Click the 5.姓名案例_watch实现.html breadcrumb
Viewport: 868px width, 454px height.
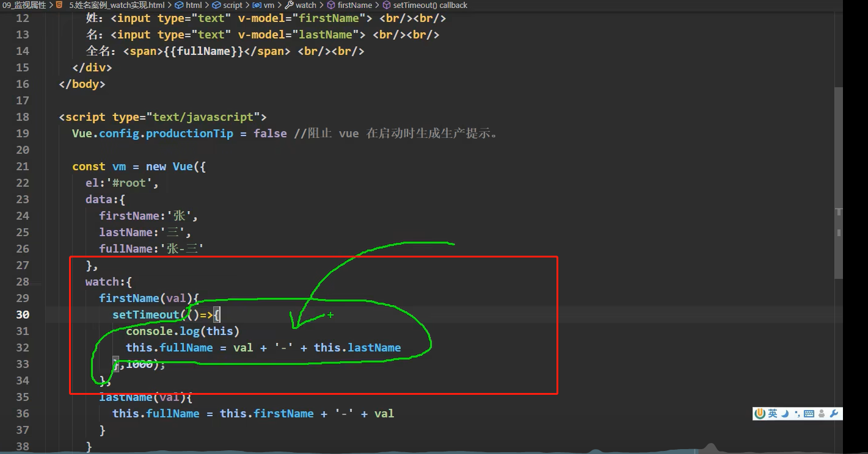[117, 5]
